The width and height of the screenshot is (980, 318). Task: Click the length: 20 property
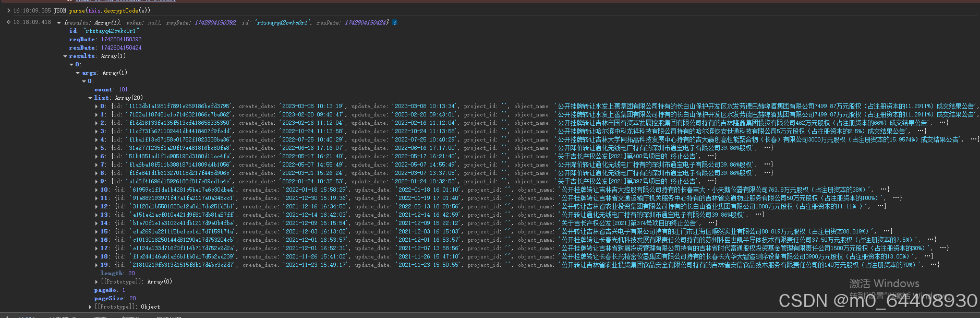118,274
